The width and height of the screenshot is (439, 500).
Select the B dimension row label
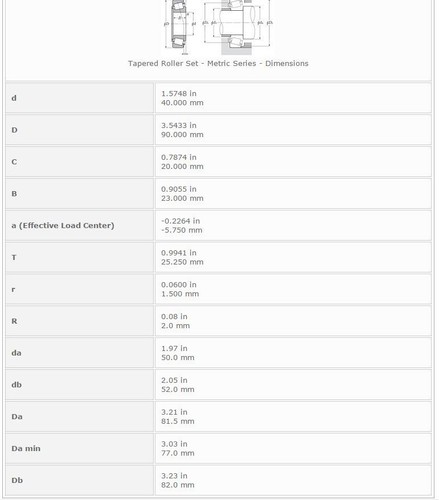click(x=14, y=194)
